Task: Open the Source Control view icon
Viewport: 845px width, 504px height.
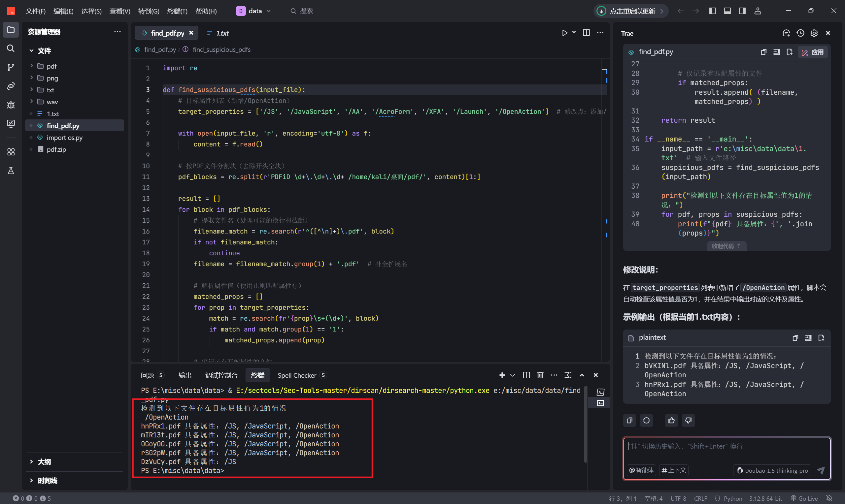Action: tap(11, 67)
